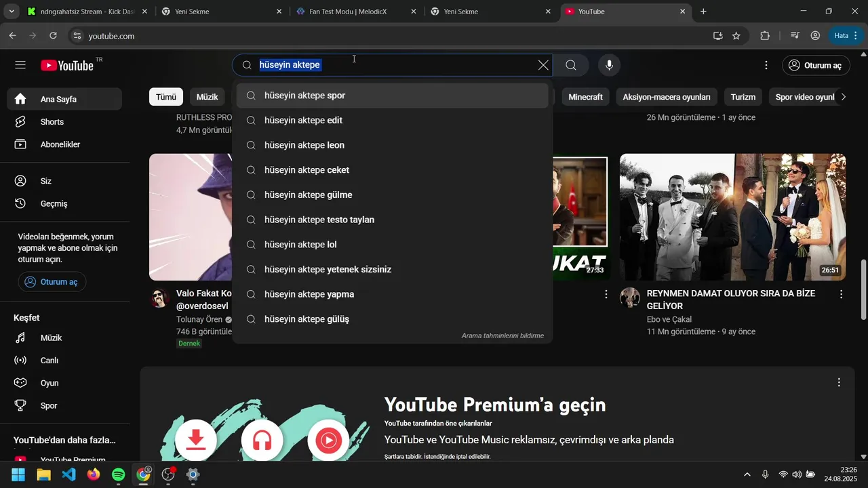Screen dimensions: 868x488
Task: Choose suggestion hüseyin aktepe gülüş
Action: pos(392,319)
